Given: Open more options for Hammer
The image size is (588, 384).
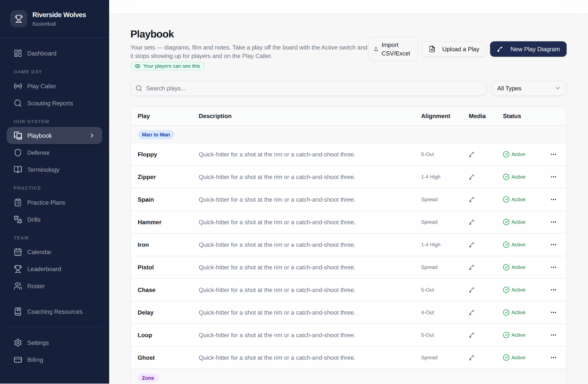Looking at the screenshot, I should coord(554,222).
